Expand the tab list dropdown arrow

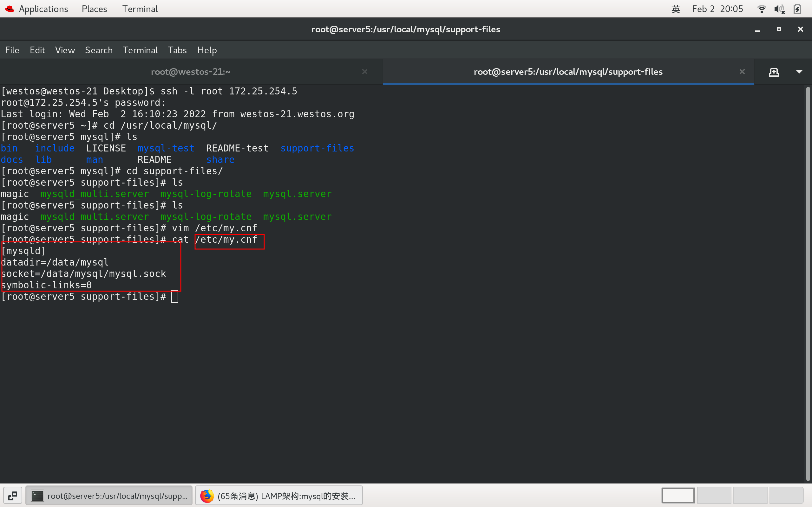(x=799, y=72)
